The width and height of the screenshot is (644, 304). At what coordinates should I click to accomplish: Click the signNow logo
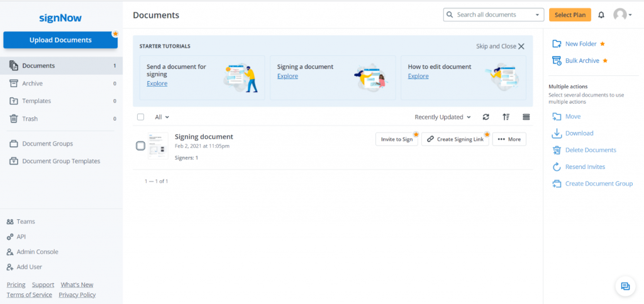[x=60, y=18]
